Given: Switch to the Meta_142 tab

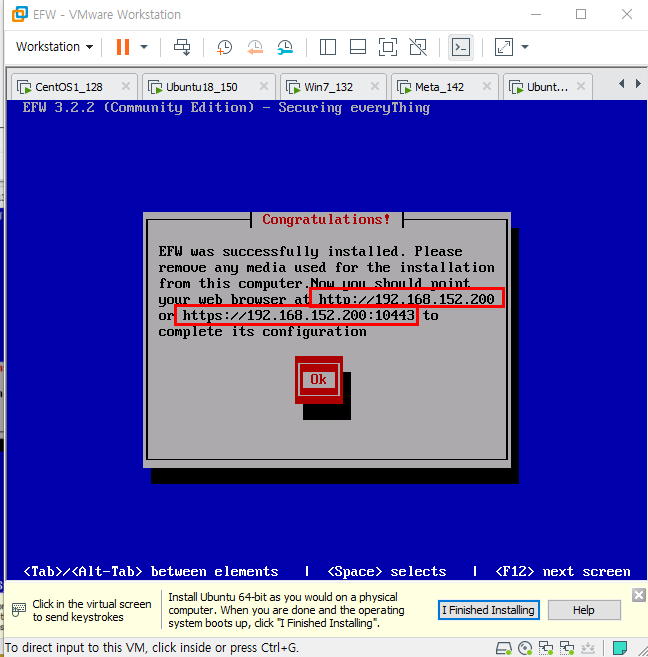Looking at the screenshot, I should point(439,87).
